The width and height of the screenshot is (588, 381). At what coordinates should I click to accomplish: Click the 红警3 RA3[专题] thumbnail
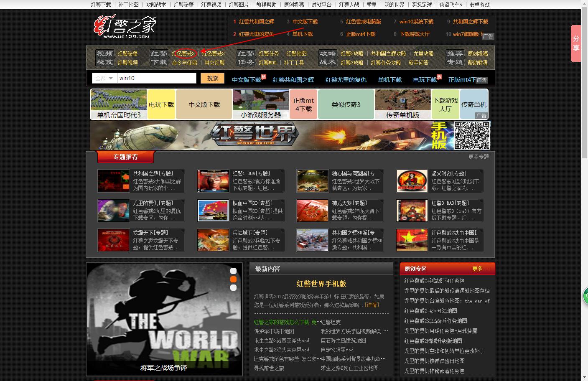tap(412, 211)
